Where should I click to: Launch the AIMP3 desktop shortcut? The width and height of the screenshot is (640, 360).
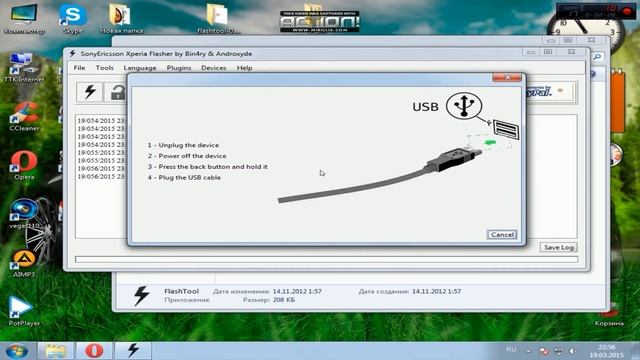(x=24, y=263)
